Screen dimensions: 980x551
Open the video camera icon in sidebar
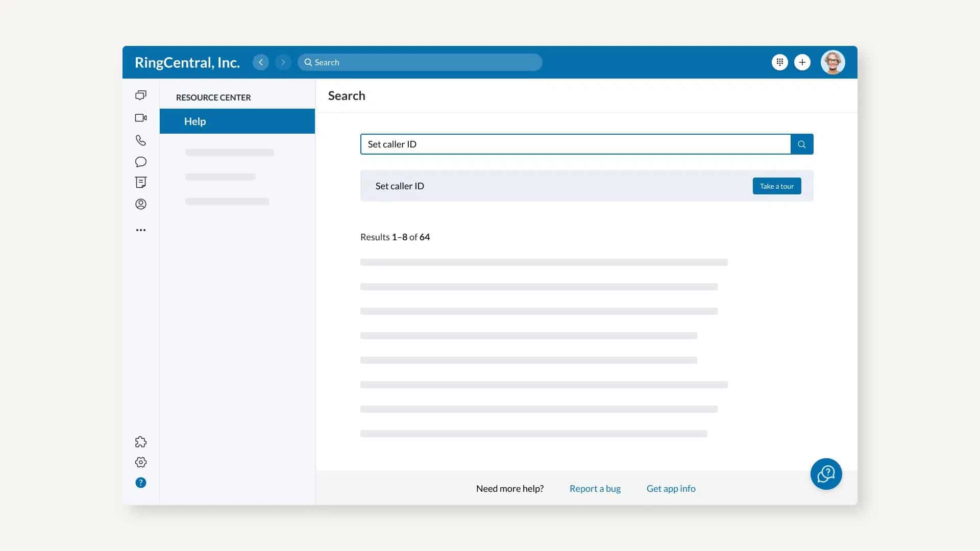pyautogui.click(x=140, y=118)
